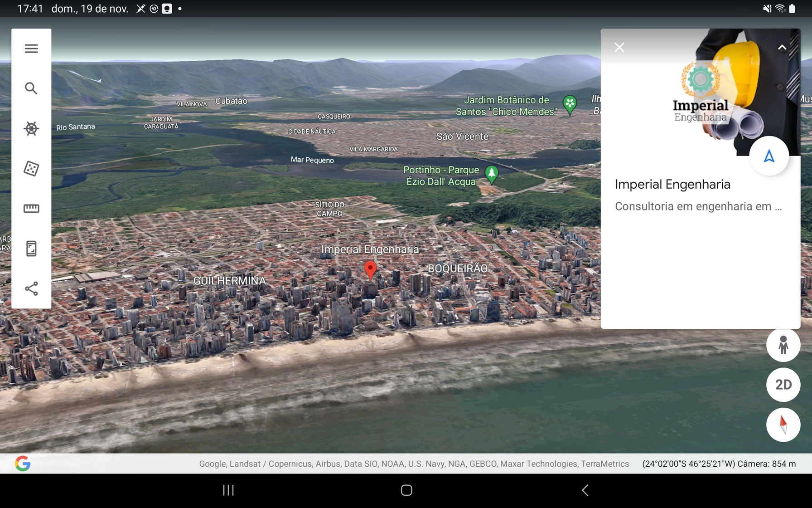Select Jardim Botânico de Santos marker
Viewport: 812px width, 508px height.
[570, 104]
